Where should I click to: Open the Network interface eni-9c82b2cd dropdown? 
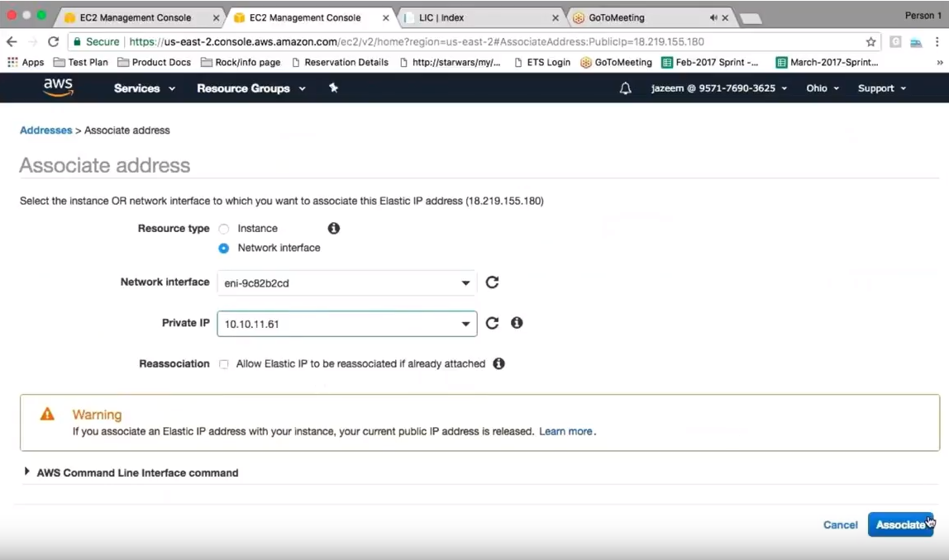347,283
